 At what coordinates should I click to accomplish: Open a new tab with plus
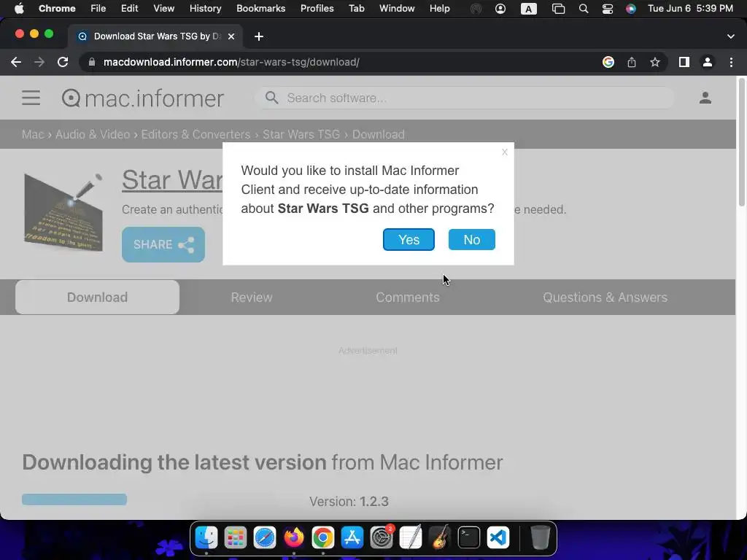click(259, 36)
